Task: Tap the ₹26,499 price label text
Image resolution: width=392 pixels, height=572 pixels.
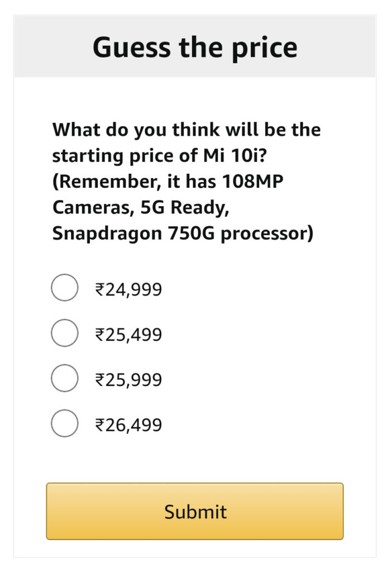Action: (128, 425)
